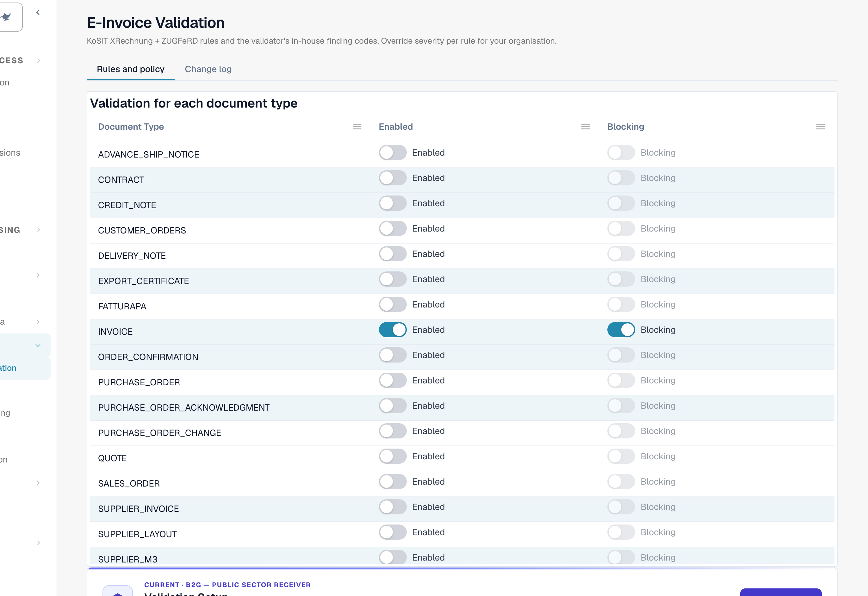
Task: Click the EXPORT_CERTIFICATE row label
Action: [x=143, y=281]
